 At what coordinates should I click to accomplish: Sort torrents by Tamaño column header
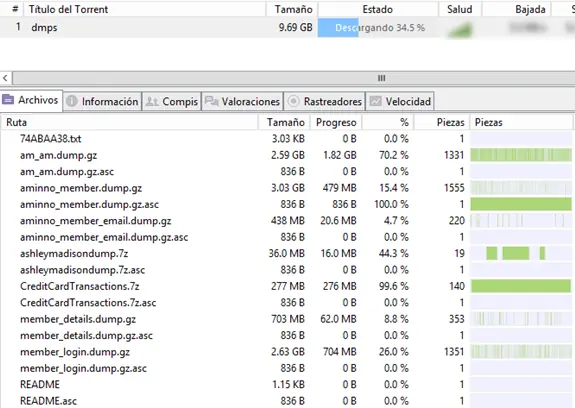(292, 9)
